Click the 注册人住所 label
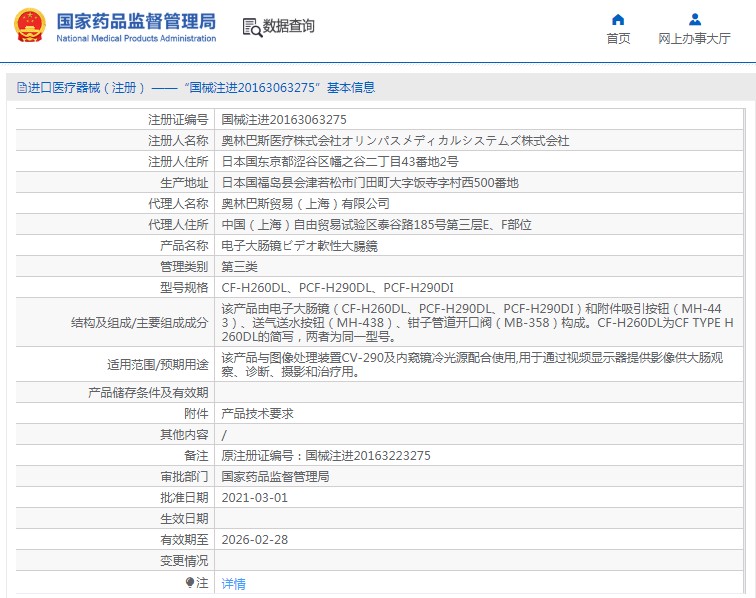This screenshot has width=756, height=598. click(x=178, y=162)
